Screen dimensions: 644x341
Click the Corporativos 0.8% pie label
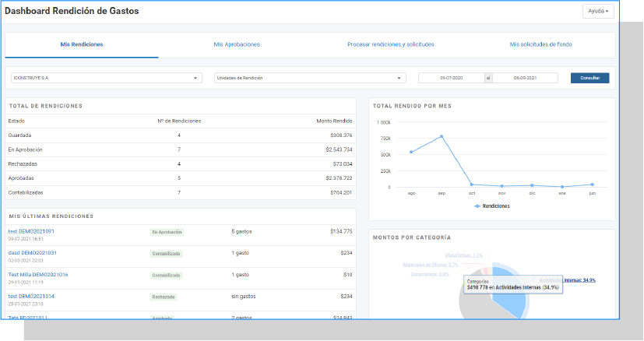pos(430,274)
